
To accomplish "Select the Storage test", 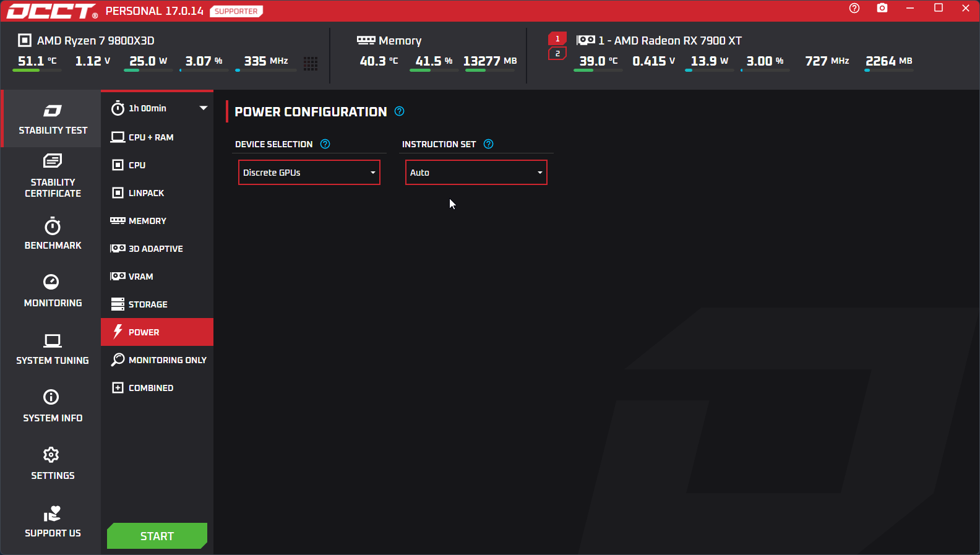I will coord(157,304).
